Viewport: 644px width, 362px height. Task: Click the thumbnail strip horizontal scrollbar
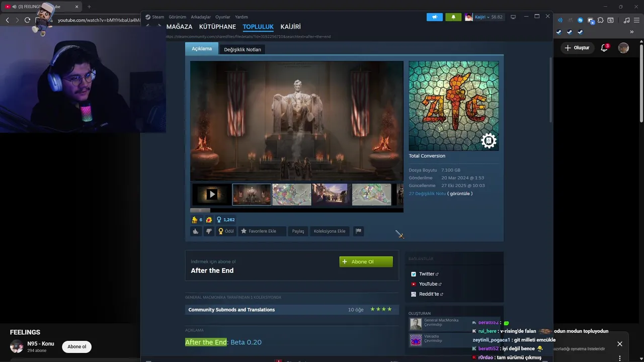200,210
